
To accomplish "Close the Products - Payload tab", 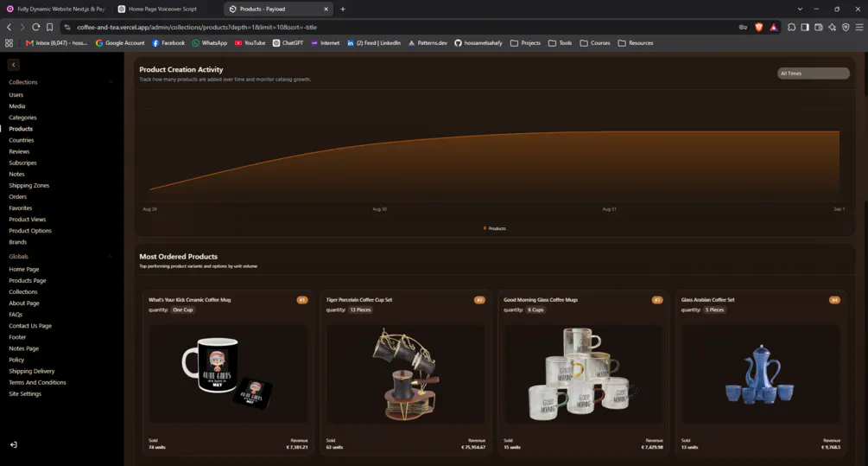I will [326, 9].
